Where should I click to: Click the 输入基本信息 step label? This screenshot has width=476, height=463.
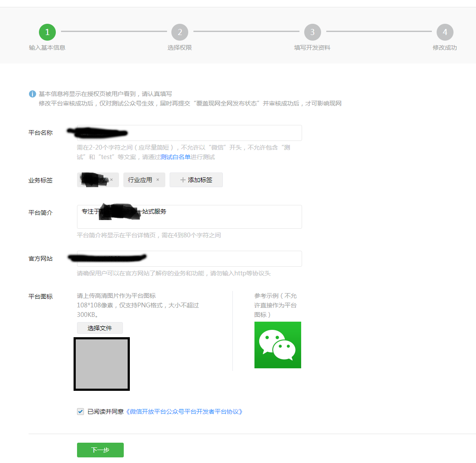(47, 48)
